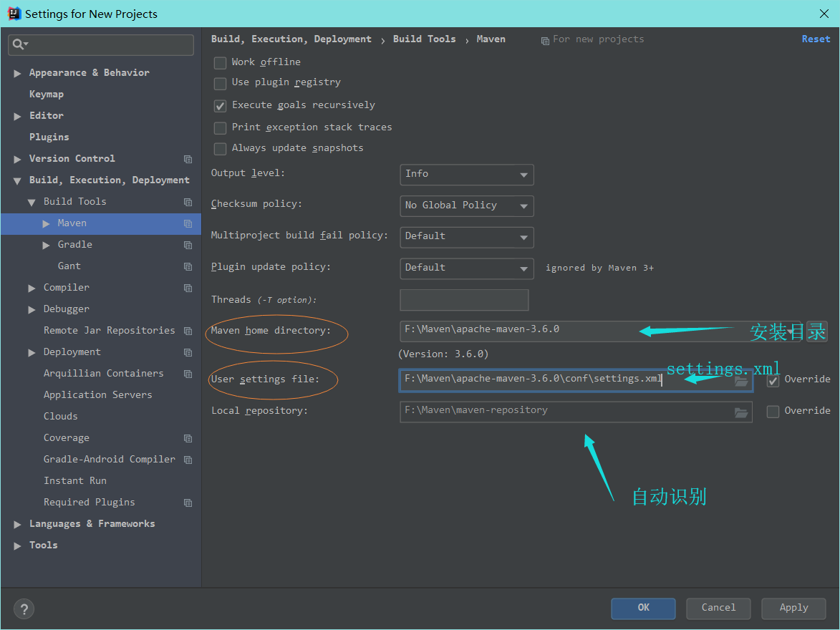This screenshot has width=840, height=630.
Task: Enable Always update snapshots checkbox
Action: pyautogui.click(x=220, y=148)
